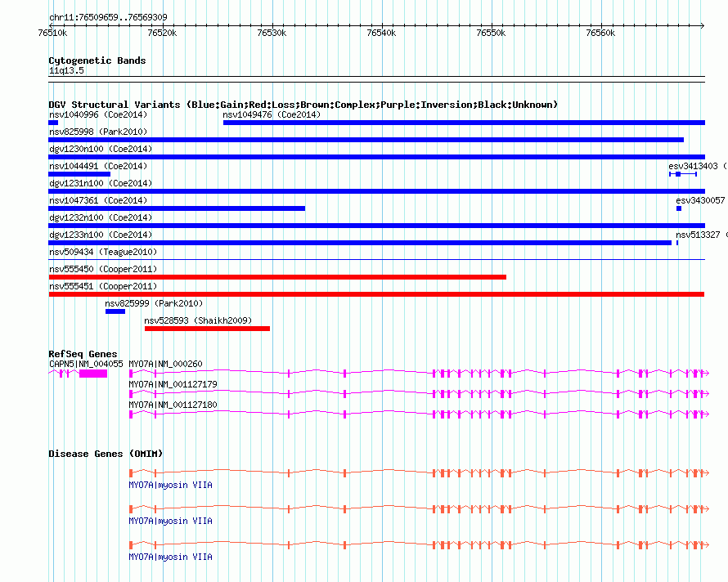Click the MYO7A|NM_001127179 transcript label
The height and width of the screenshot is (582, 728).
point(173,384)
